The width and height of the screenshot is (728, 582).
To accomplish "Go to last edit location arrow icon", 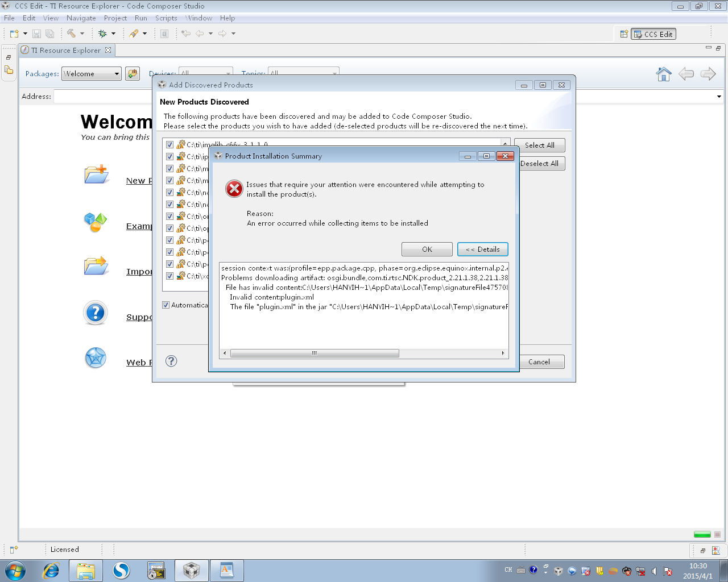I will tap(185, 34).
